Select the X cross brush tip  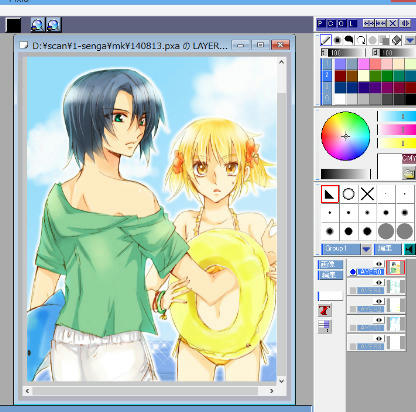click(x=367, y=194)
